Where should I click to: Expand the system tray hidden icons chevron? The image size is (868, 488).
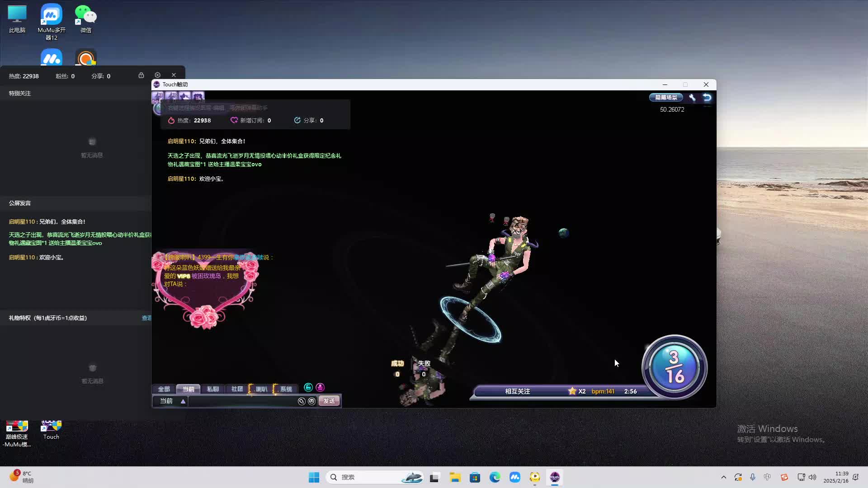click(723, 477)
